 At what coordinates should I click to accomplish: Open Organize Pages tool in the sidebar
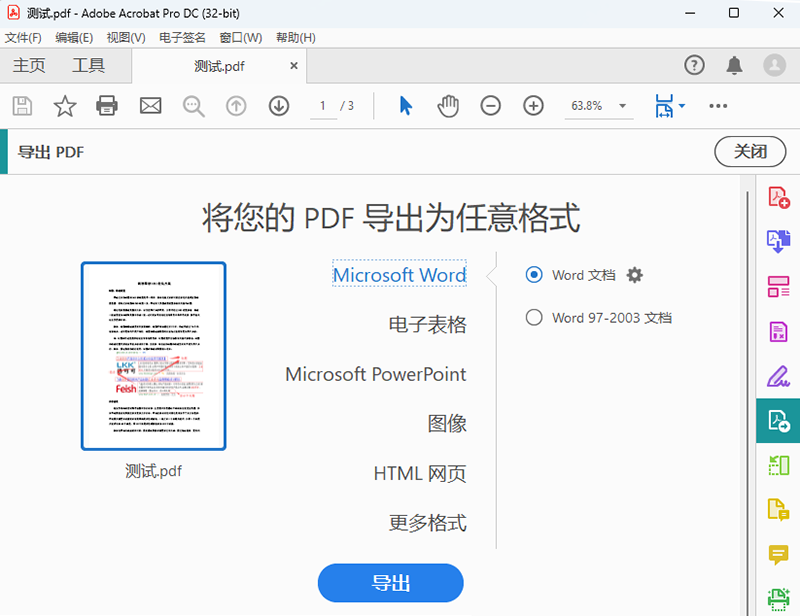(779, 286)
